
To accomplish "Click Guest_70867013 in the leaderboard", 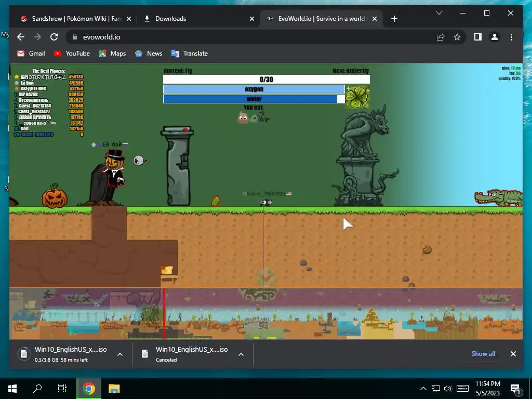I will point(37,135).
